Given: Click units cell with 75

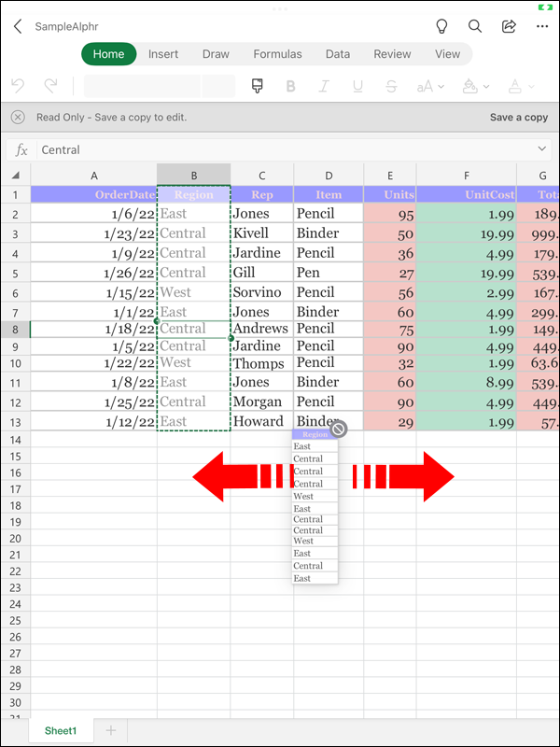Looking at the screenshot, I should (x=390, y=330).
